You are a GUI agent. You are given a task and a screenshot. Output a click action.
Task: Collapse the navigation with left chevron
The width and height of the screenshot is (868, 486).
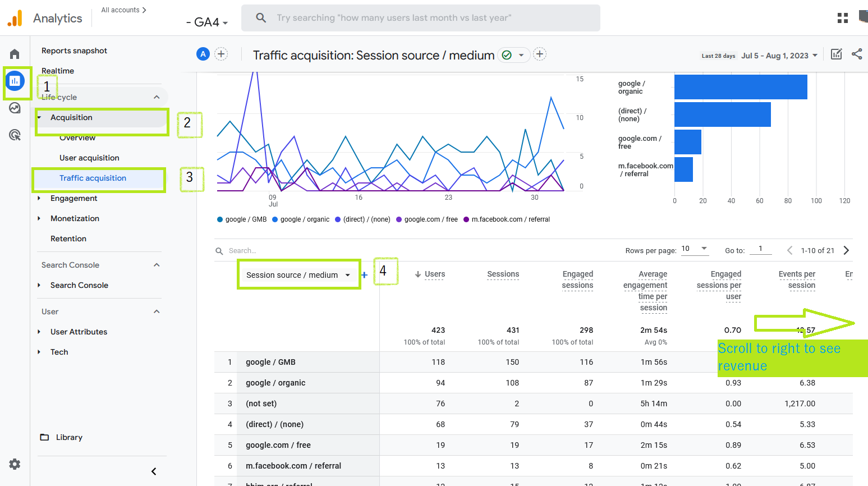pos(154,471)
